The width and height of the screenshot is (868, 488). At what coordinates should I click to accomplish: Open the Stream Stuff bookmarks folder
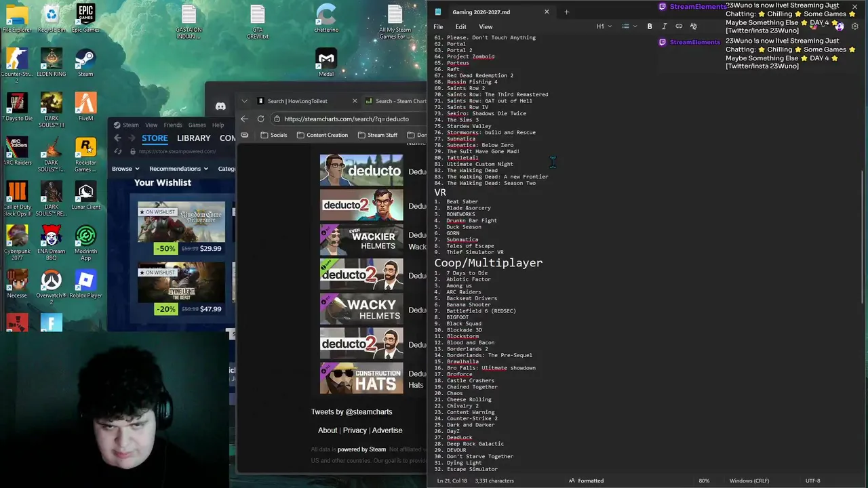click(x=377, y=135)
